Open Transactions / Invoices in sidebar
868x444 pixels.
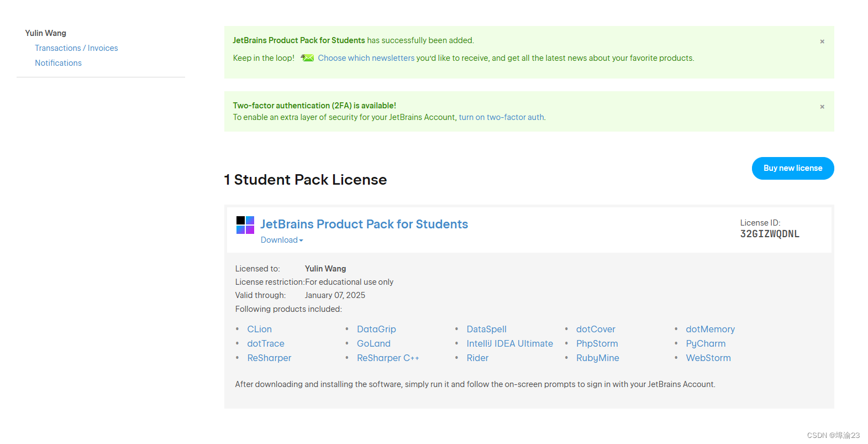(x=76, y=48)
